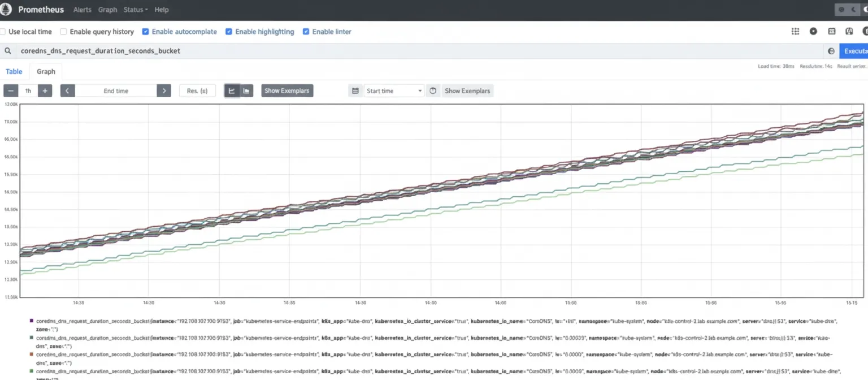
Task: Toggle the brown legend swatch of the third series
Action: point(31,354)
